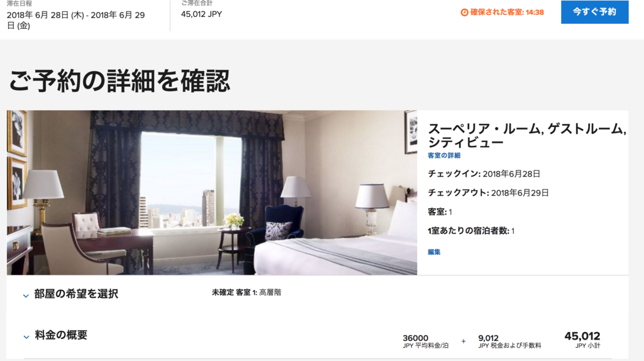Click the 9,012 JPY taxes and fees

509,342
